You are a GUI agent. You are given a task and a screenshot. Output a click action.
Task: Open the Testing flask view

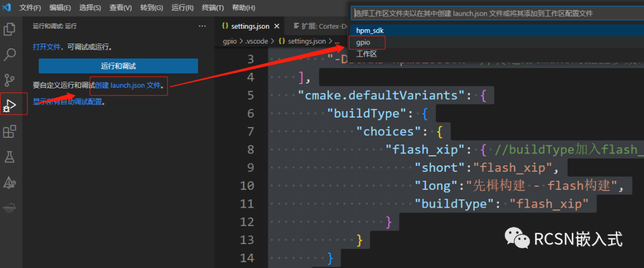pyautogui.click(x=10, y=157)
